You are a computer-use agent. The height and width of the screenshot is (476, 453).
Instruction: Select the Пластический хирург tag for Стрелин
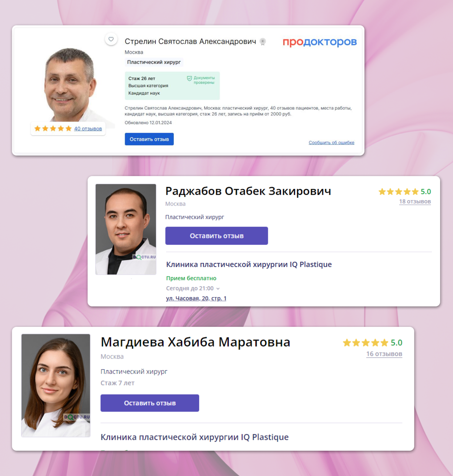[x=154, y=62]
